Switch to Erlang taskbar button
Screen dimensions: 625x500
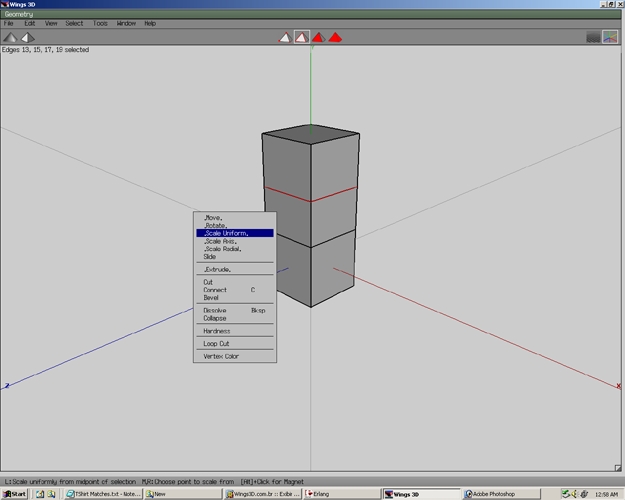(342, 494)
